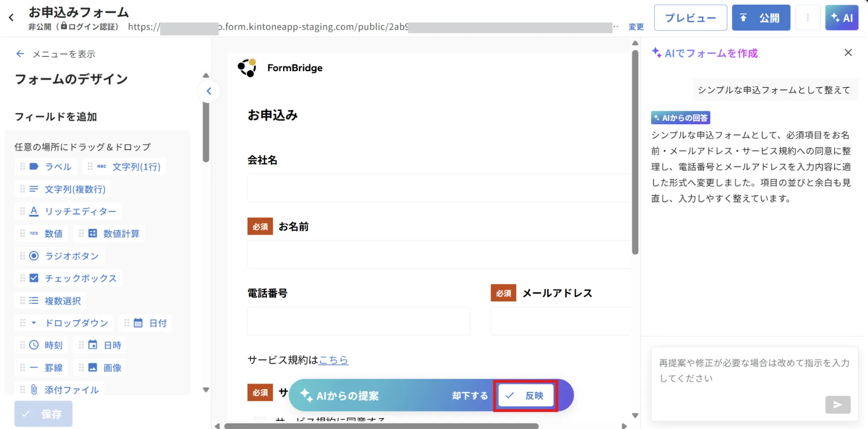
Task: Select the リッチエディター field type
Action: point(68,211)
